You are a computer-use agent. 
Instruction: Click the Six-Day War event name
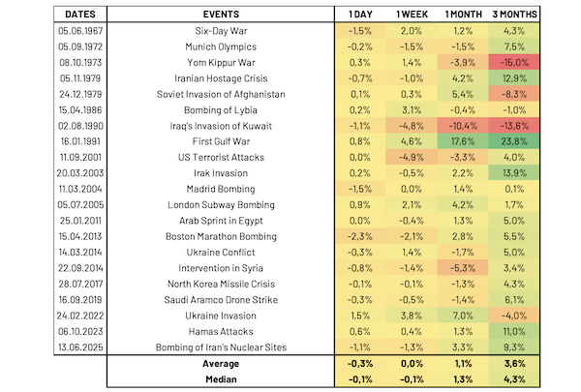coord(222,31)
